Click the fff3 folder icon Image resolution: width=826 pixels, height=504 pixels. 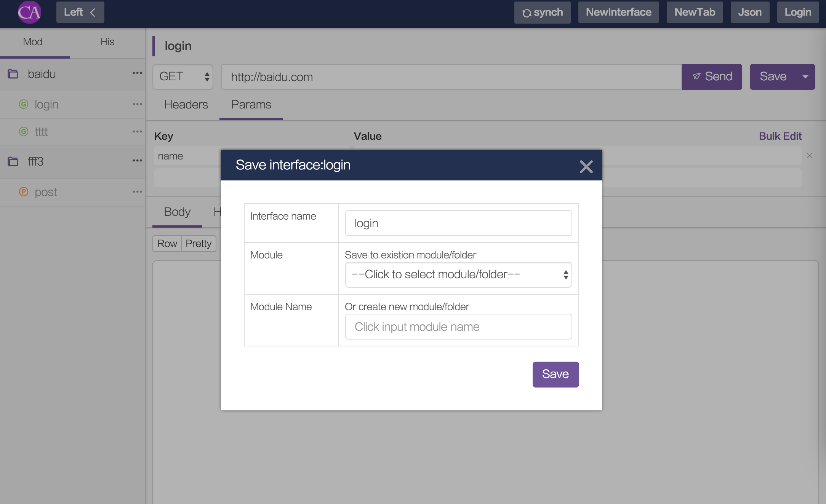13,161
